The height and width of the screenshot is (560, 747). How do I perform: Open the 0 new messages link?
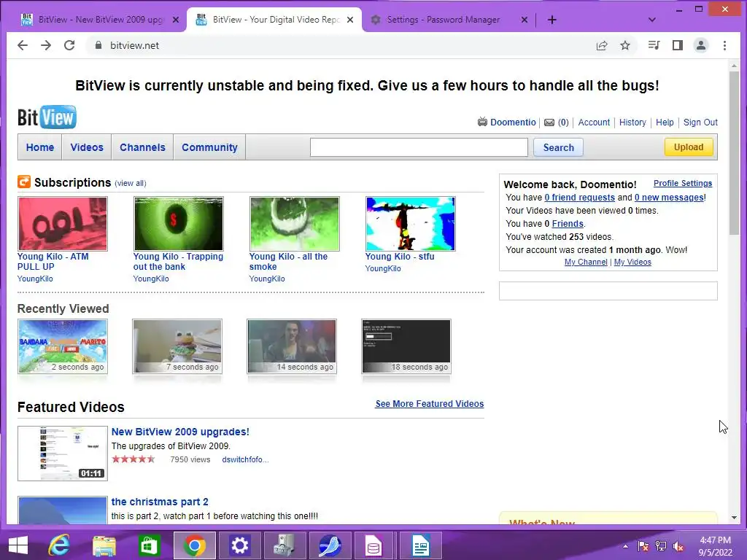(x=670, y=197)
